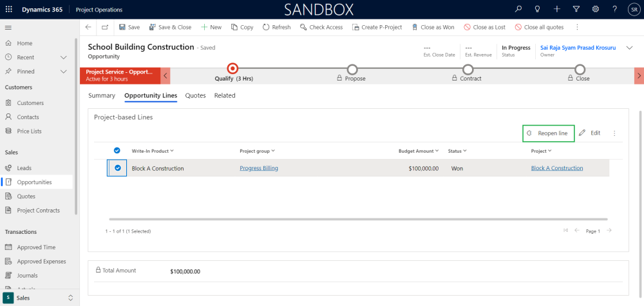This screenshot has height=306, width=644.
Task: Click Create P-Project command
Action: pyautogui.click(x=377, y=27)
